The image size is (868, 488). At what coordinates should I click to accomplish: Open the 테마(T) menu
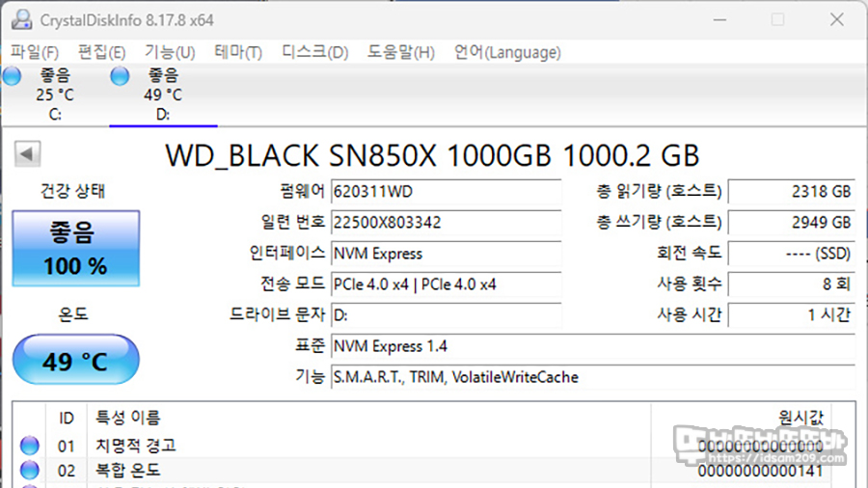tap(238, 53)
